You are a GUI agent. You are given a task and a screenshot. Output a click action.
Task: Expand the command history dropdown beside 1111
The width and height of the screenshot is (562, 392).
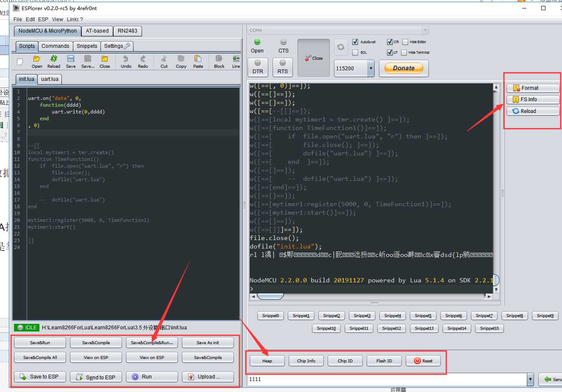click(x=530, y=379)
